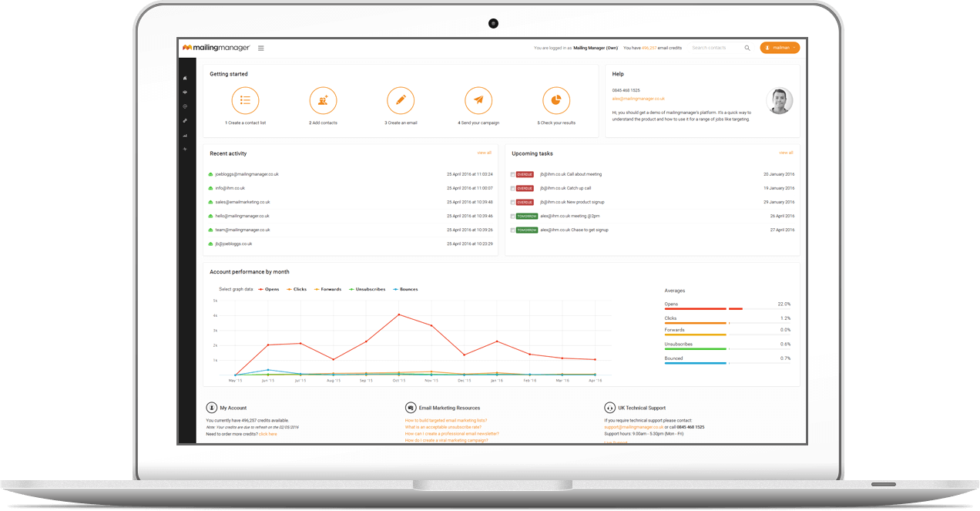Click green status icon beside sales@emailmarketing.co.uk
The height and width of the screenshot is (511, 980).
pyautogui.click(x=210, y=202)
